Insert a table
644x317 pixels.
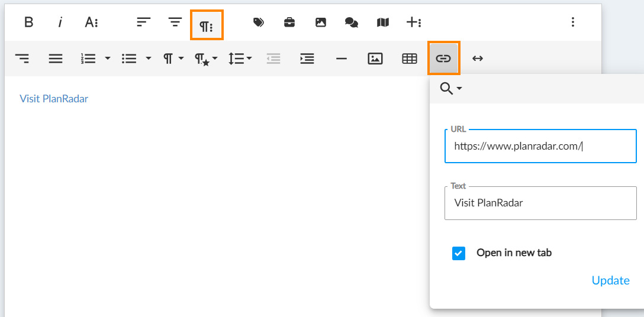[409, 59]
